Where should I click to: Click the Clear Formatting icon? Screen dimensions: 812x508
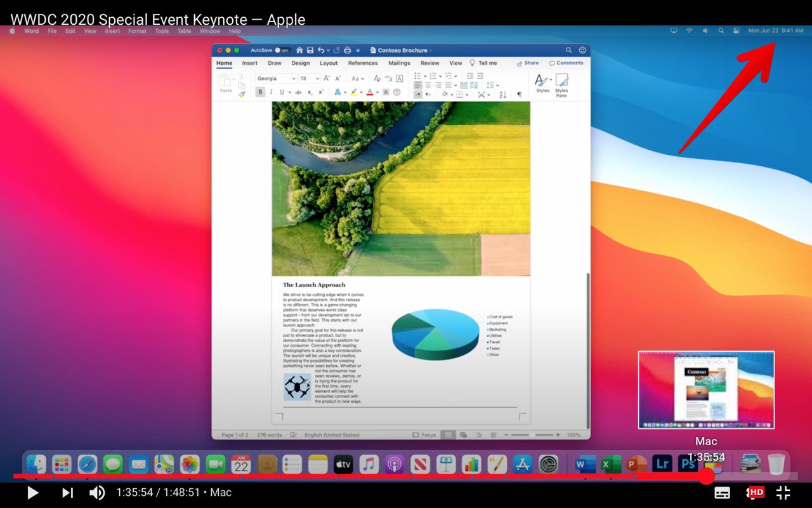[x=377, y=78]
